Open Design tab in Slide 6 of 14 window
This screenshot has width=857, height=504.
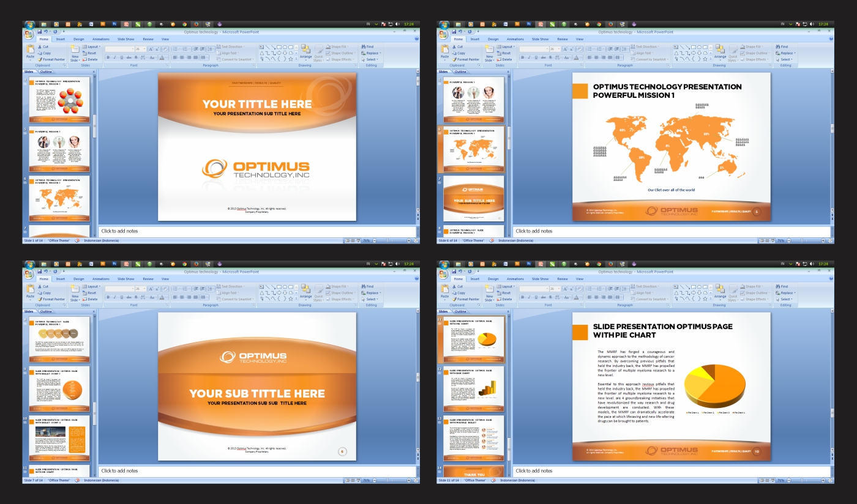493,39
